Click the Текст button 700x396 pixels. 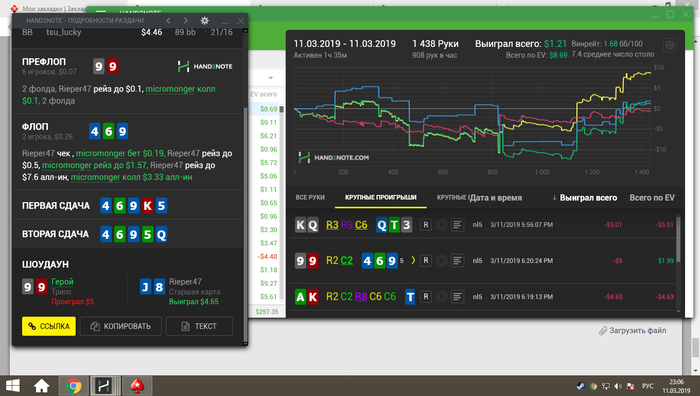click(x=199, y=326)
